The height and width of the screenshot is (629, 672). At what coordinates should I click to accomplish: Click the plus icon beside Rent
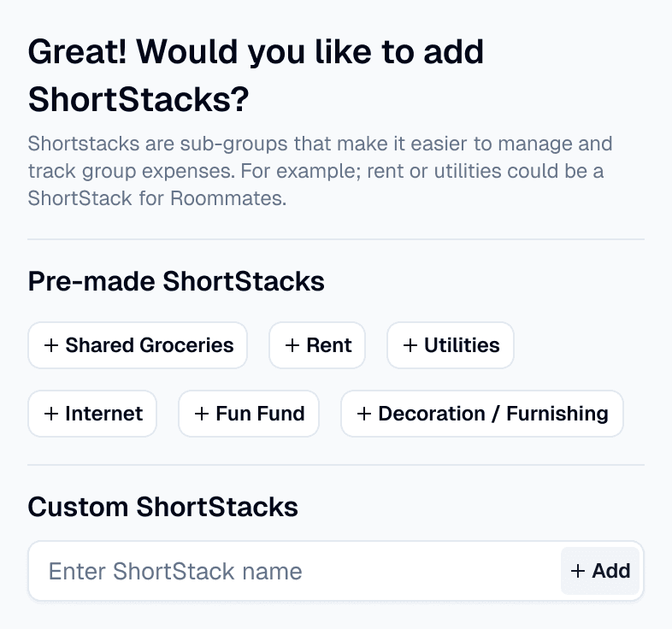coord(292,345)
